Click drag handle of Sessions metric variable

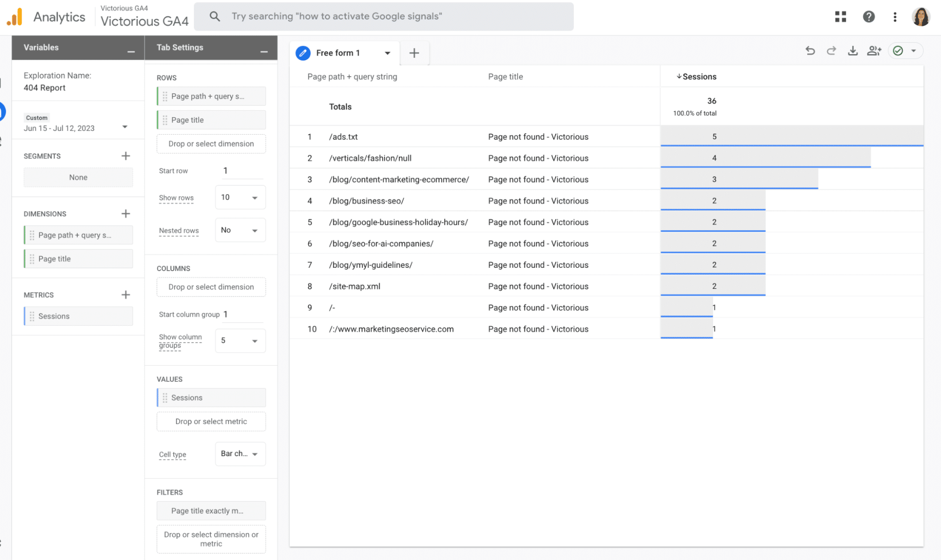(x=32, y=316)
